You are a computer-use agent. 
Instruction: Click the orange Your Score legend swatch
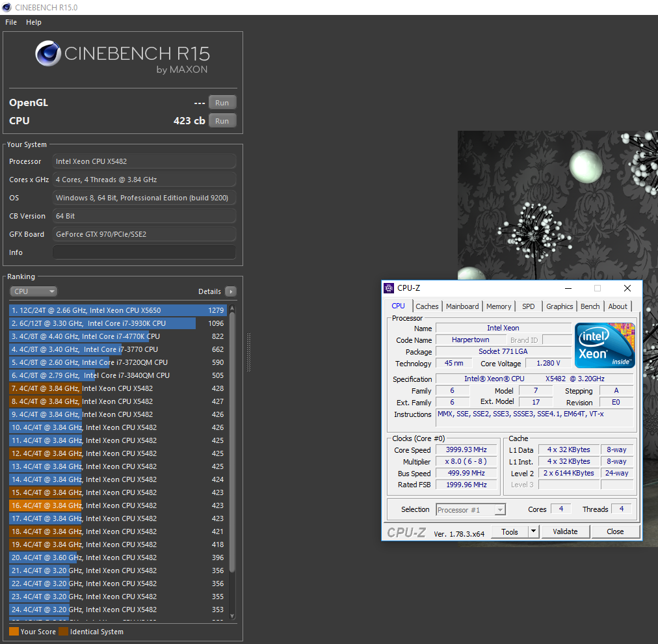tap(14, 632)
